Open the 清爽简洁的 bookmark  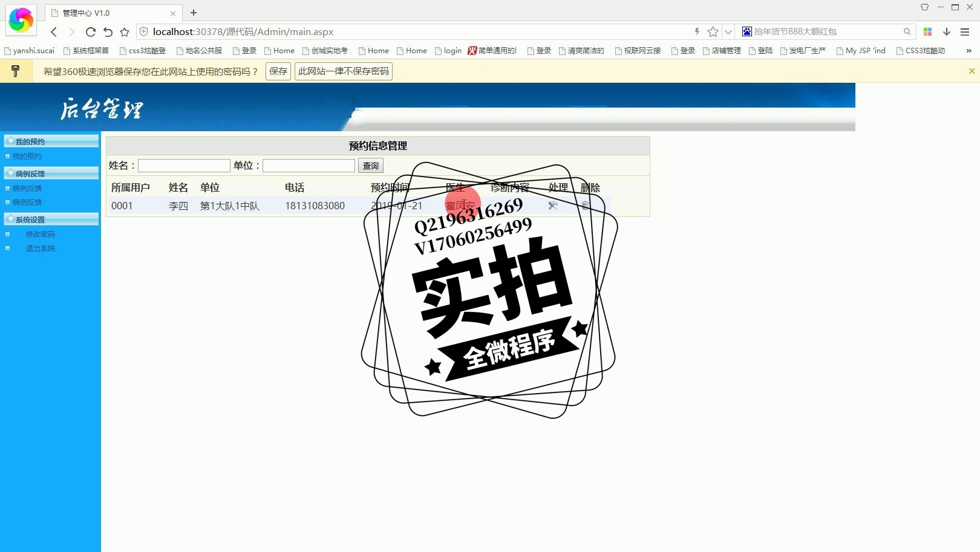click(x=582, y=51)
